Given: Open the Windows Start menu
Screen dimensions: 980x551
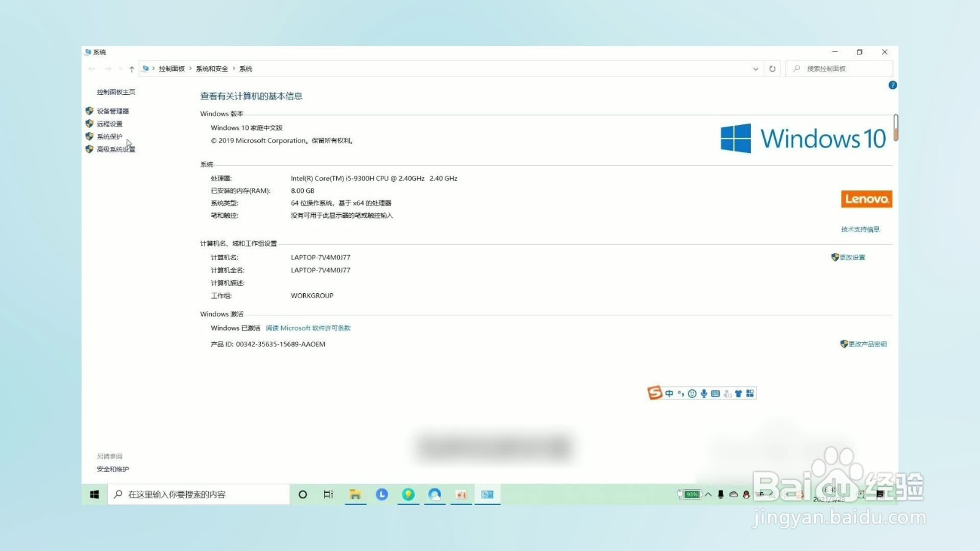Looking at the screenshot, I should pos(94,494).
